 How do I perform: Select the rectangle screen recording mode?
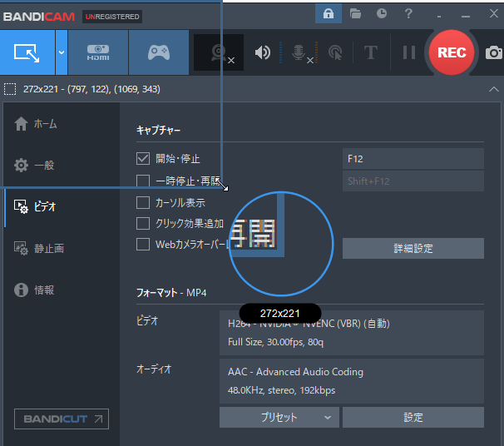pos(27,52)
